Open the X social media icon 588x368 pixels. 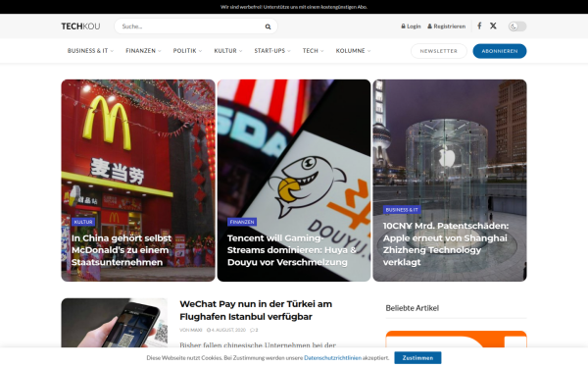(x=493, y=26)
